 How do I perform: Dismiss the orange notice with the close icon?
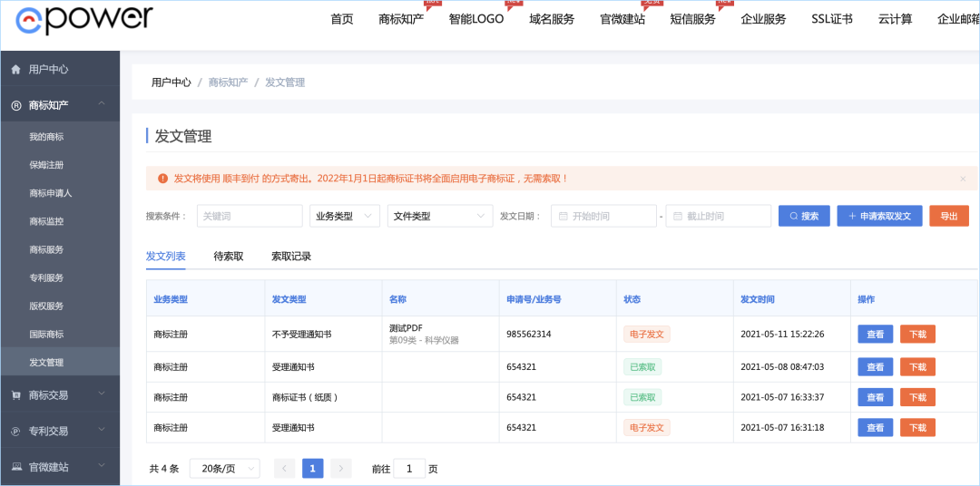click(x=963, y=179)
